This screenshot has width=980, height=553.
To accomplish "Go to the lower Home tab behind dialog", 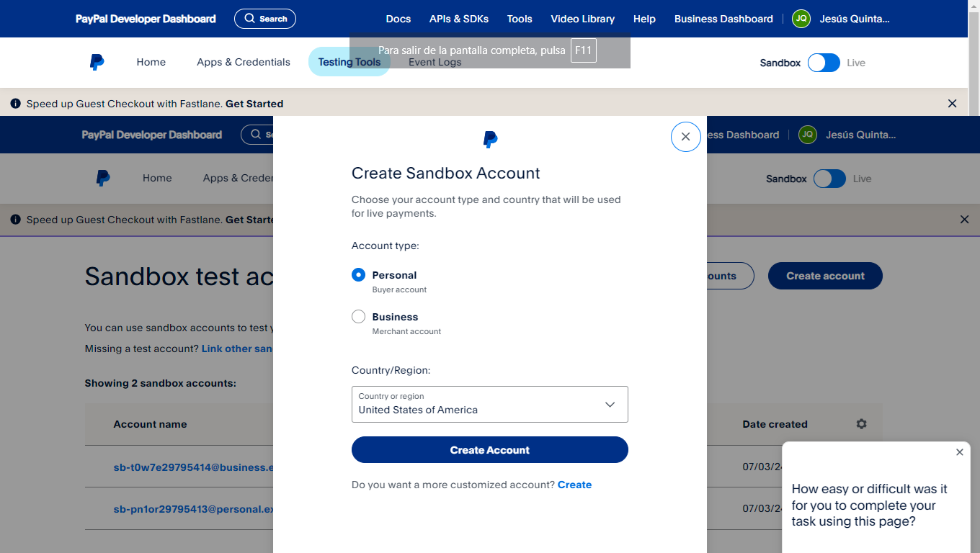I will (157, 178).
